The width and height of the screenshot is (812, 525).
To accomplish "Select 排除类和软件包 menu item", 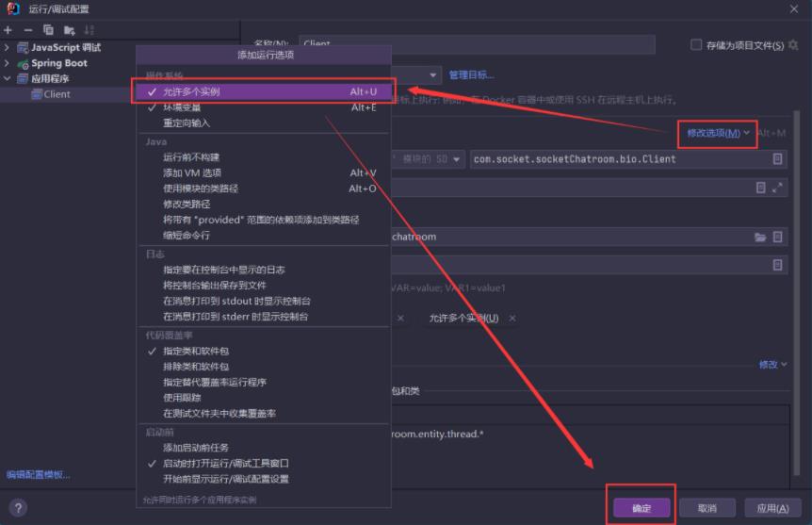I will [263, 367].
